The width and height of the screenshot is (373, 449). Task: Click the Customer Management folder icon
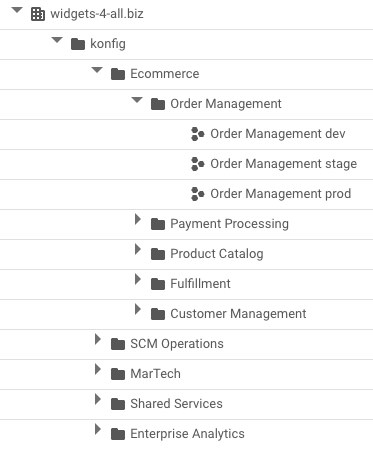(158, 314)
